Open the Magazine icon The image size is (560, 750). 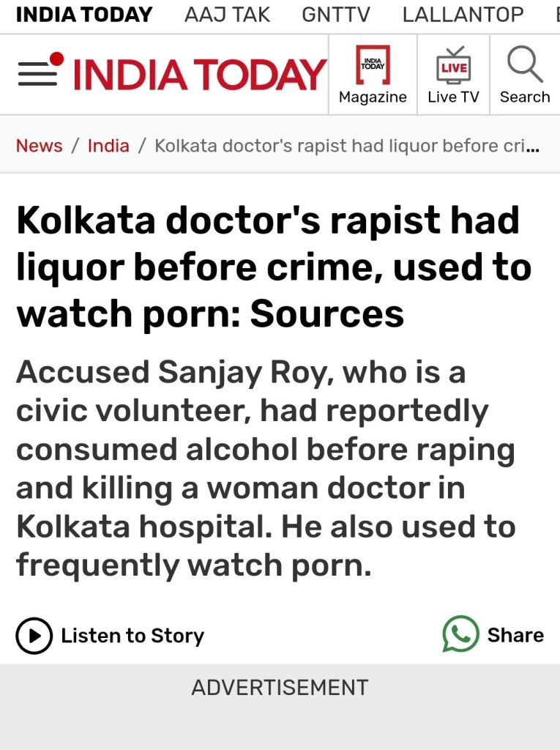373,64
